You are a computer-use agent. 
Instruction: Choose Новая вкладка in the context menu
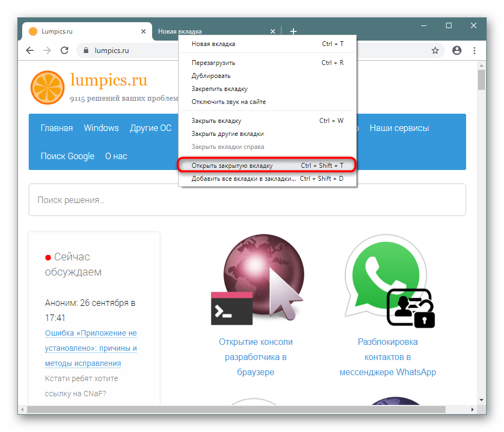tap(267, 44)
